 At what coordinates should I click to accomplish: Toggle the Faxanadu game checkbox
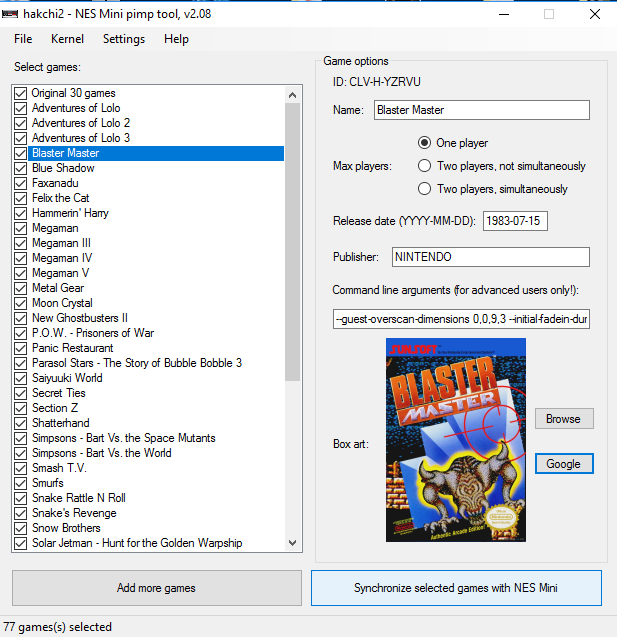tap(20, 183)
